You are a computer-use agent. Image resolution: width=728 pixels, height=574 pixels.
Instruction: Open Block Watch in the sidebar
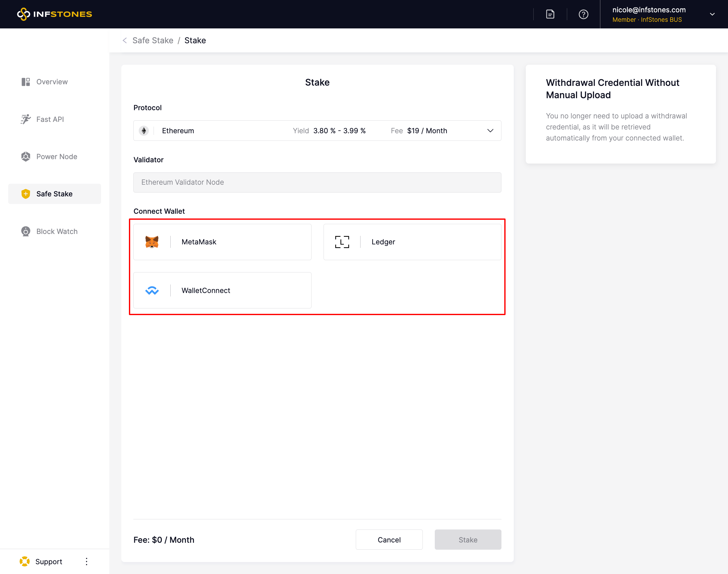pyautogui.click(x=57, y=231)
